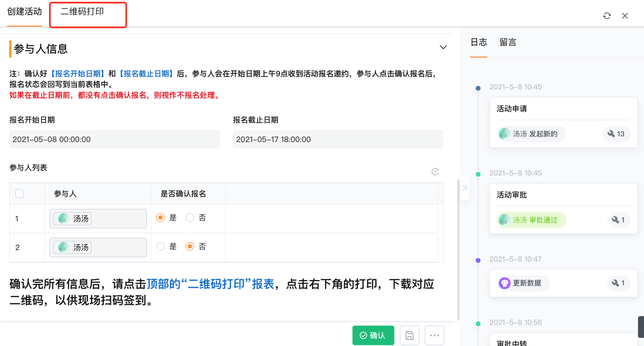
Task: Click the 报名截止日期 date field
Action: coord(338,139)
